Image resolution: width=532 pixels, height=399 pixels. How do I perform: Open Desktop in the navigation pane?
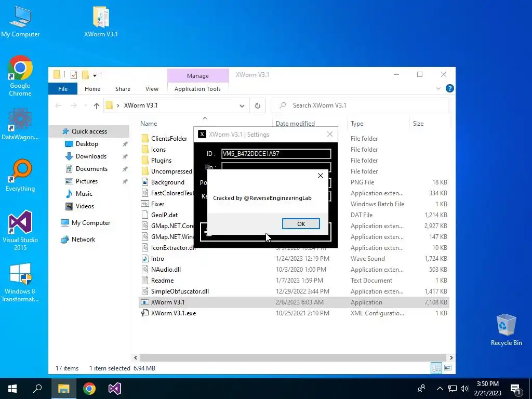(x=87, y=144)
